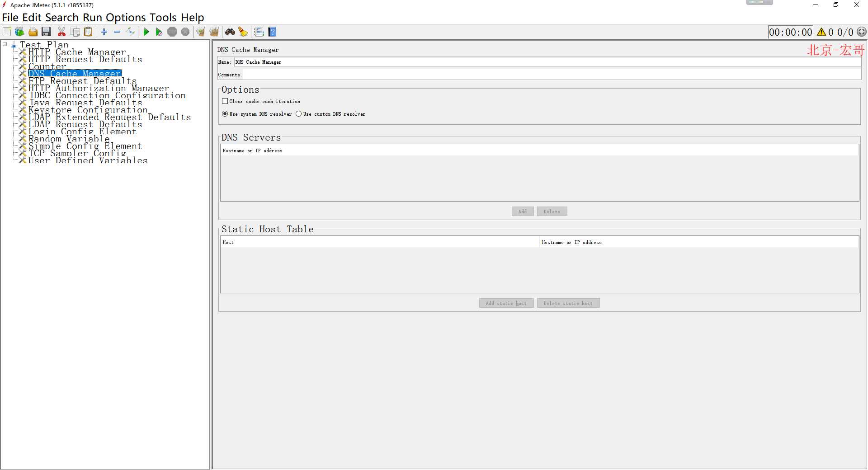
Task: Open the Help menu
Action: [193, 18]
